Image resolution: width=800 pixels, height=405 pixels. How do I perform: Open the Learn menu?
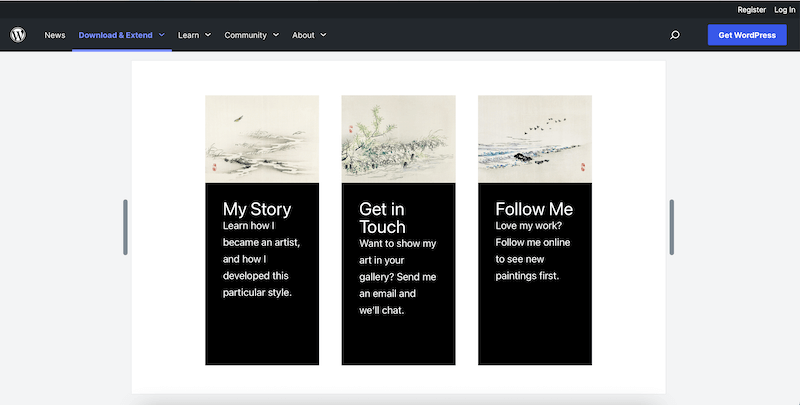pos(188,35)
